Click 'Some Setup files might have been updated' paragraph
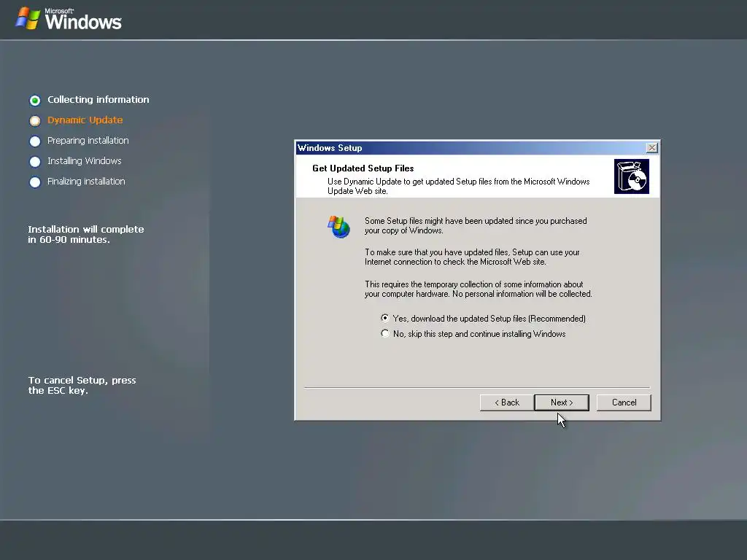The width and height of the screenshot is (747, 560). tap(476, 226)
